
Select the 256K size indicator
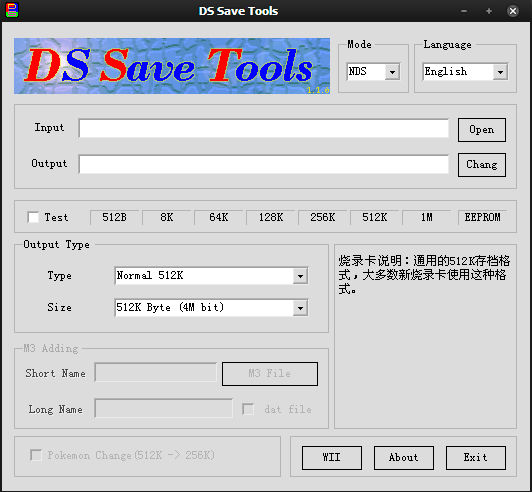[323, 217]
